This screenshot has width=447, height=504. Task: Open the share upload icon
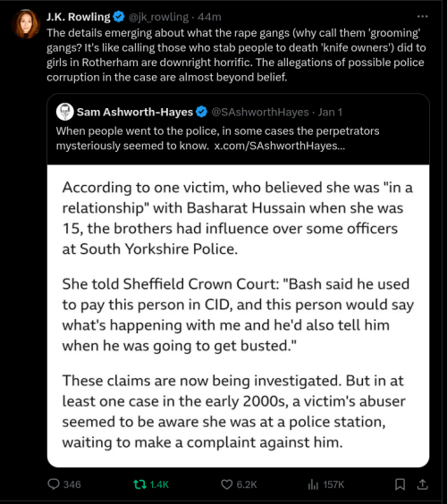point(422,484)
